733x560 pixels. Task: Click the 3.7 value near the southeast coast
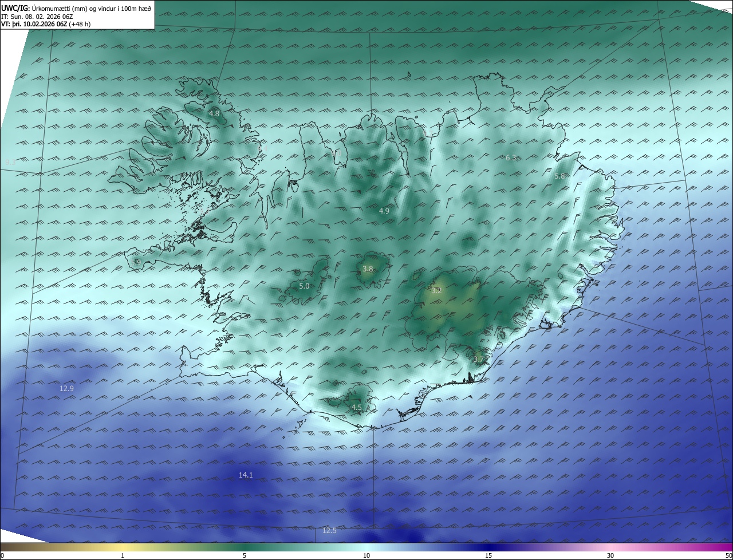(x=479, y=359)
